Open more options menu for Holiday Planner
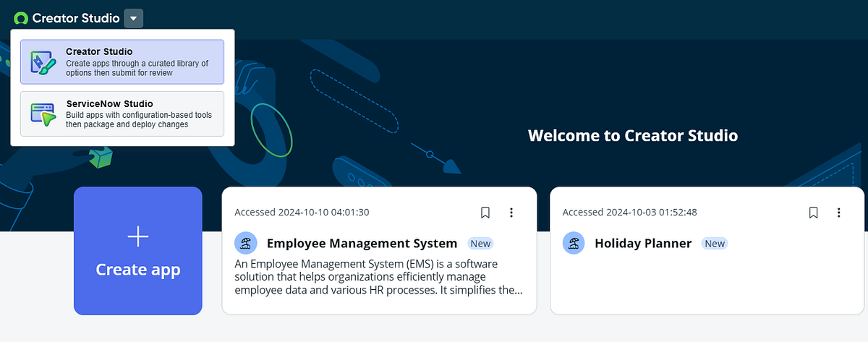 [x=839, y=213]
